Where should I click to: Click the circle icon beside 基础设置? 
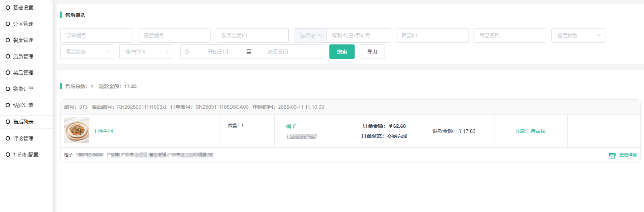pos(8,8)
